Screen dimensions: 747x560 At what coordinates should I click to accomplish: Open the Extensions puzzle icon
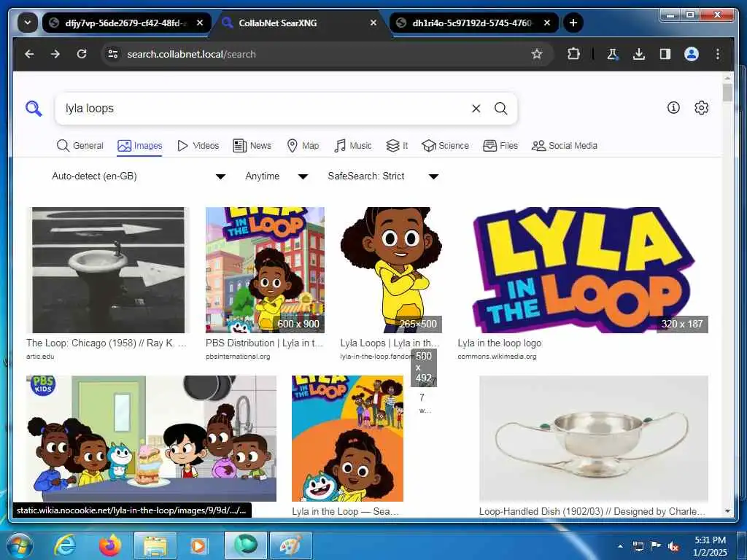click(573, 54)
